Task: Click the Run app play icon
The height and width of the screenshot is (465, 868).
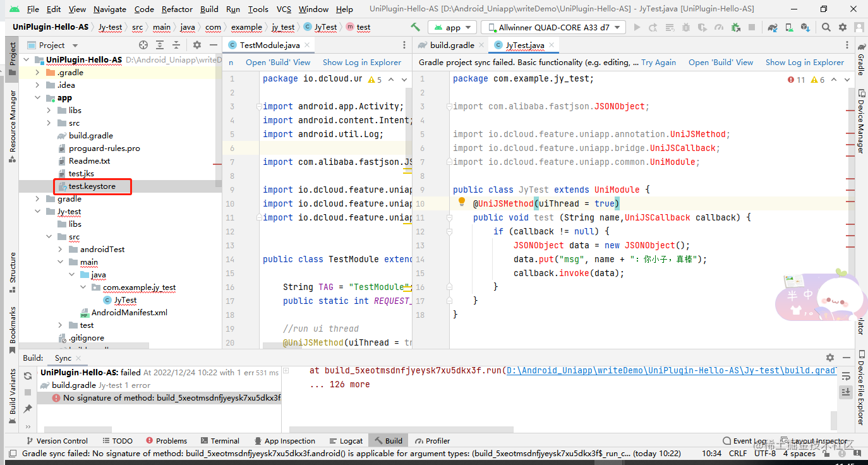Action: (x=637, y=27)
